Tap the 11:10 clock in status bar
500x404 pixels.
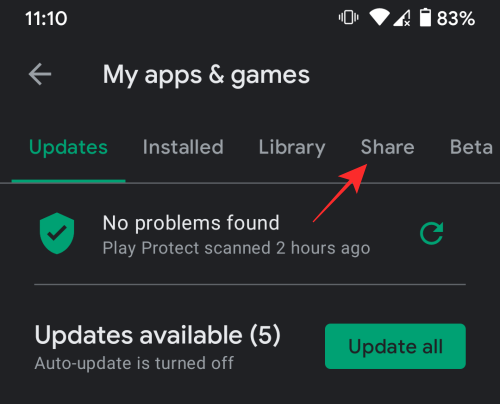[x=46, y=18]
